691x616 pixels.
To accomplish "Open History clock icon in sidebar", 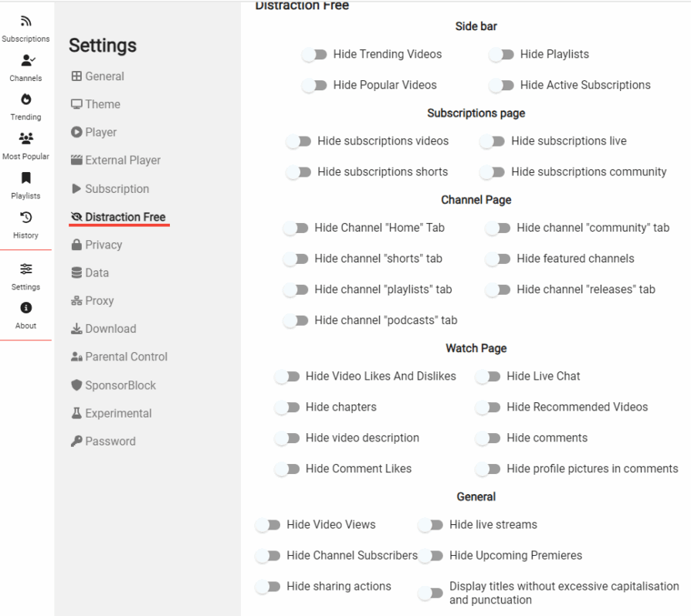I will (x=25, y=219).
